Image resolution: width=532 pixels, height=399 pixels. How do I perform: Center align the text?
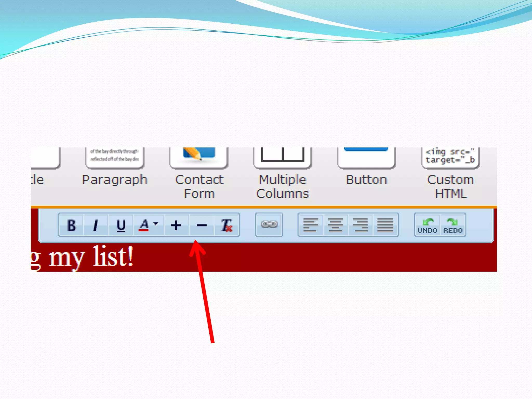click(x=335, y=225)
